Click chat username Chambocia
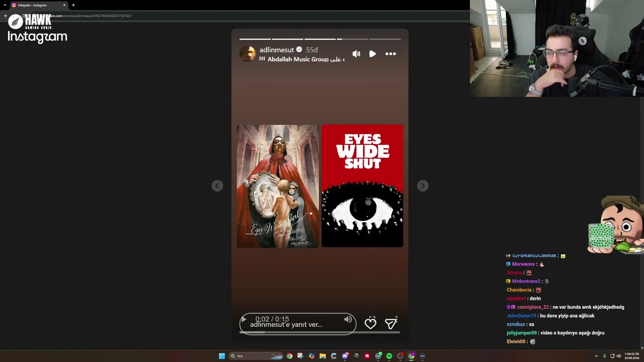Screen dimensions: 644x362 pyautogui.click(x=519, y=290)
